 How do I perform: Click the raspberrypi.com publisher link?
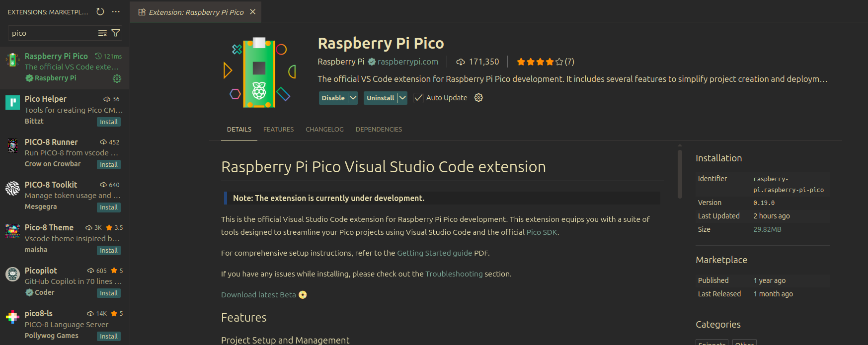coord(407,62)
